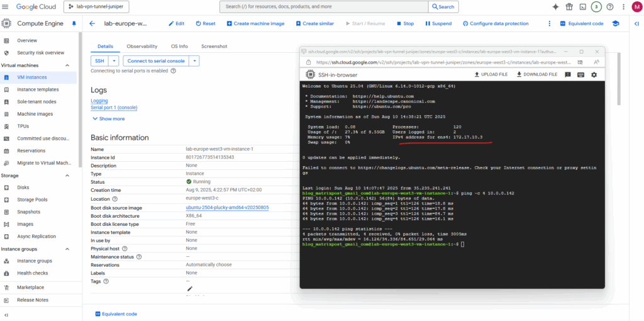Click Reset instance button
This screenshot has height=321, width=644.
(206, 23)
